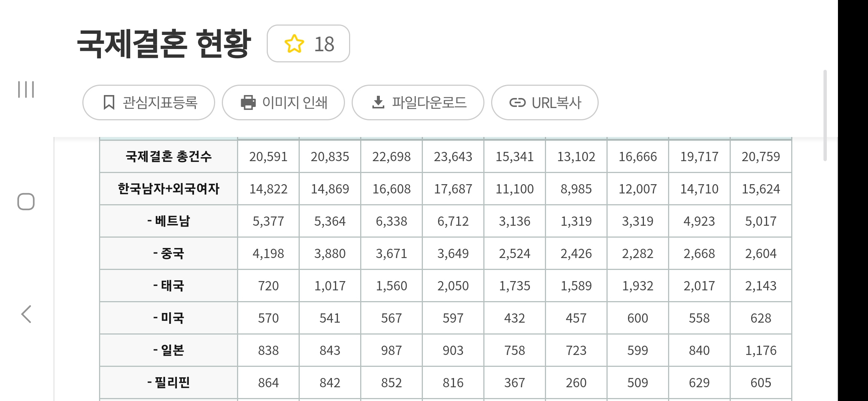Click the 국제결혼 현황 page title
The width and height of the screenshot is (868, 401).
pyautogui.click(x=164, y=44)
